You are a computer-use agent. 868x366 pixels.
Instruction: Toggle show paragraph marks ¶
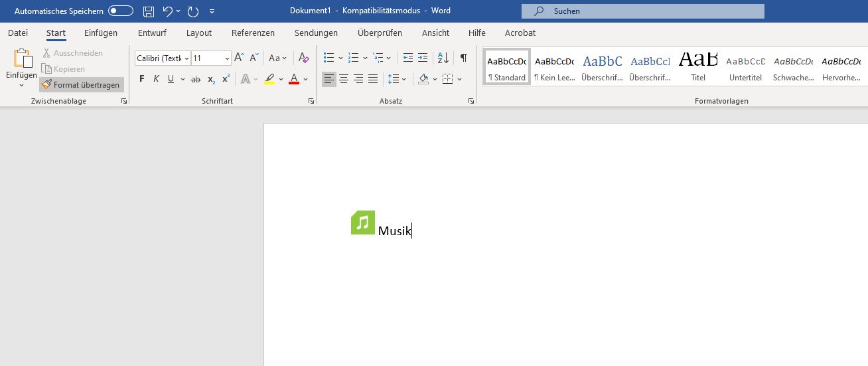tap(464, 58)
